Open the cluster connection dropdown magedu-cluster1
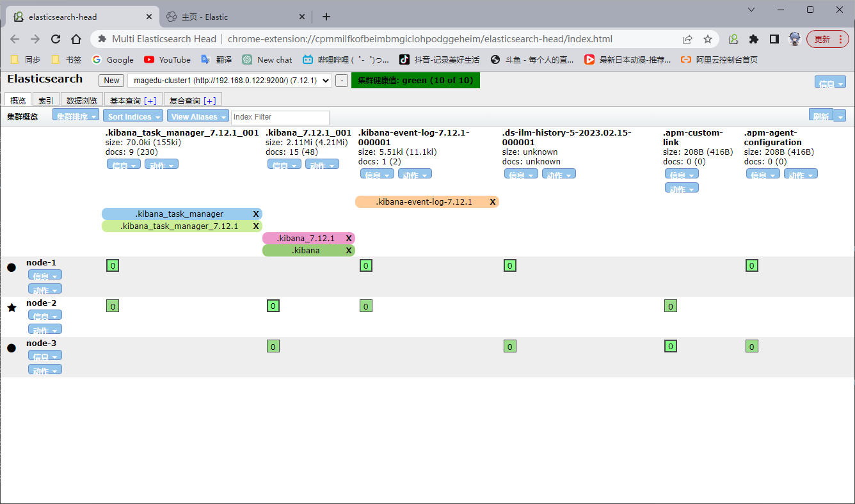Image resolution: width=855 pixels, height=504 pixels. [230, 80]
